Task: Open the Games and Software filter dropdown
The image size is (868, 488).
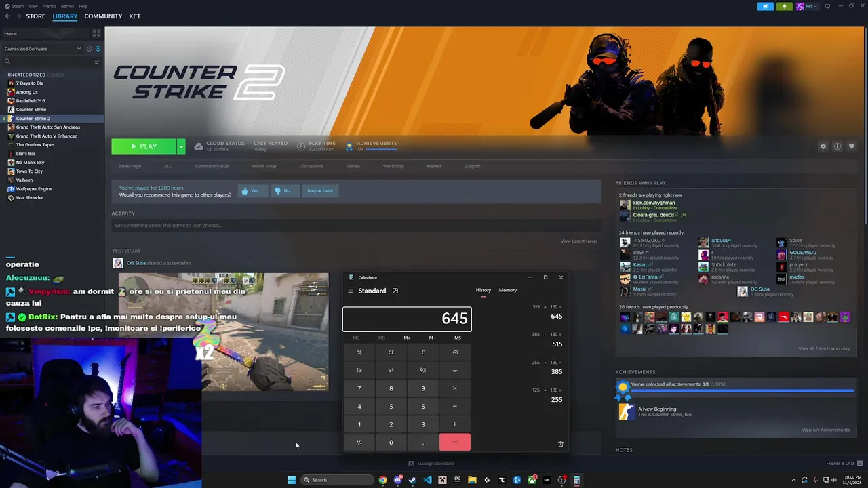Action: (x=43, y=49)
